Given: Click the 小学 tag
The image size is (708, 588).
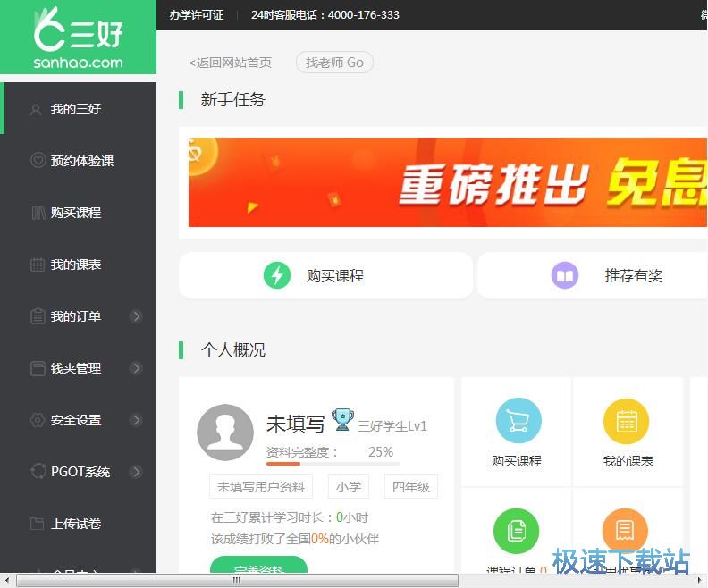Looking at the screenshot, I should 348,486.
